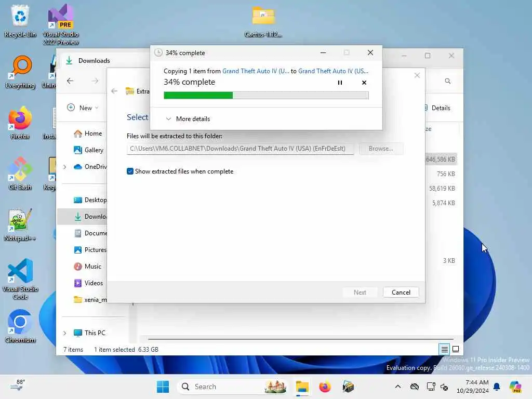Open the search icon in Downloads window

[x=447, y=81]
